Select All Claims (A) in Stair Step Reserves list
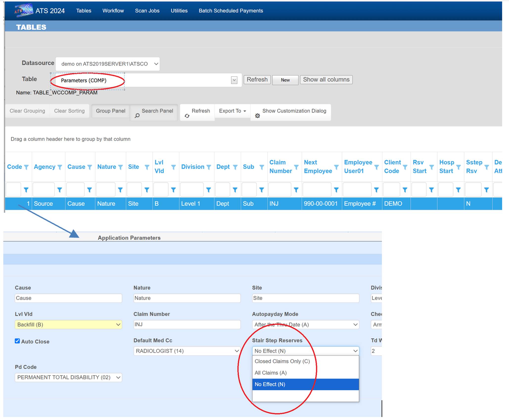Image resolution: width=509 pixels, height=420 pixels. [271, 373]
